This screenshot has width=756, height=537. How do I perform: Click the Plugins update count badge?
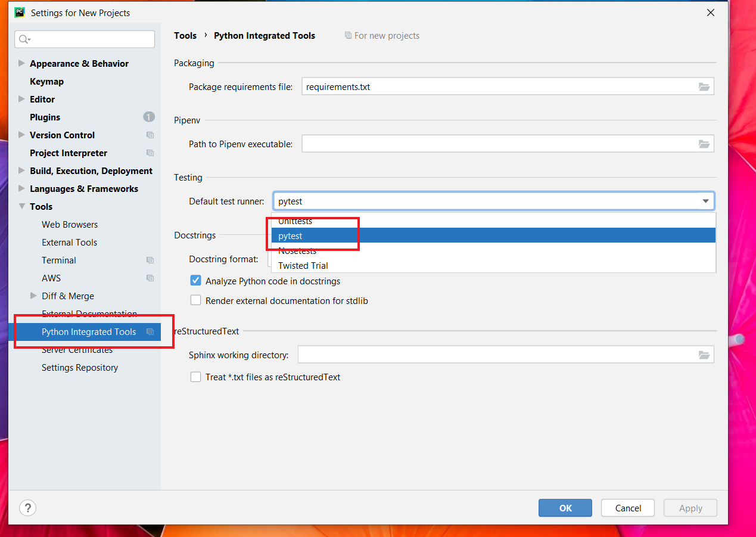[x=149, y=117]
